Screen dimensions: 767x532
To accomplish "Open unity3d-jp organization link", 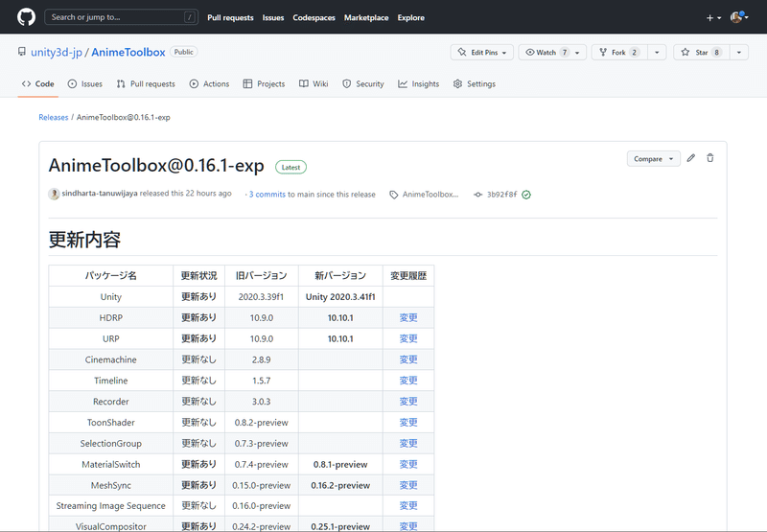I will pyautogui.click(x=57, y=52).
